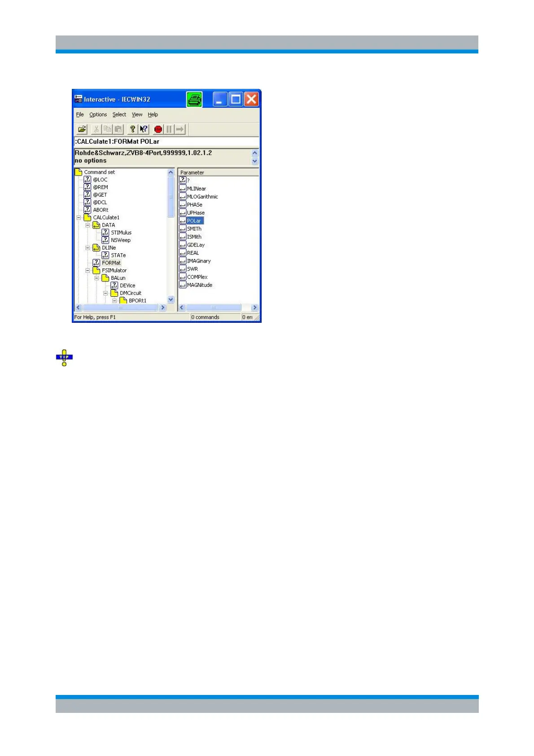Select the COMPlex parameter
This screenshot has height=756, width=534.
[x=197, y=277]
